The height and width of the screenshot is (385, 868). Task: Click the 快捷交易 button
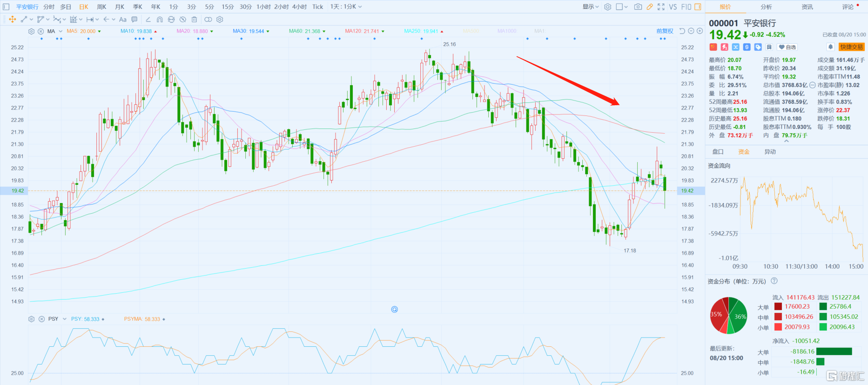[x=851, y=47]
